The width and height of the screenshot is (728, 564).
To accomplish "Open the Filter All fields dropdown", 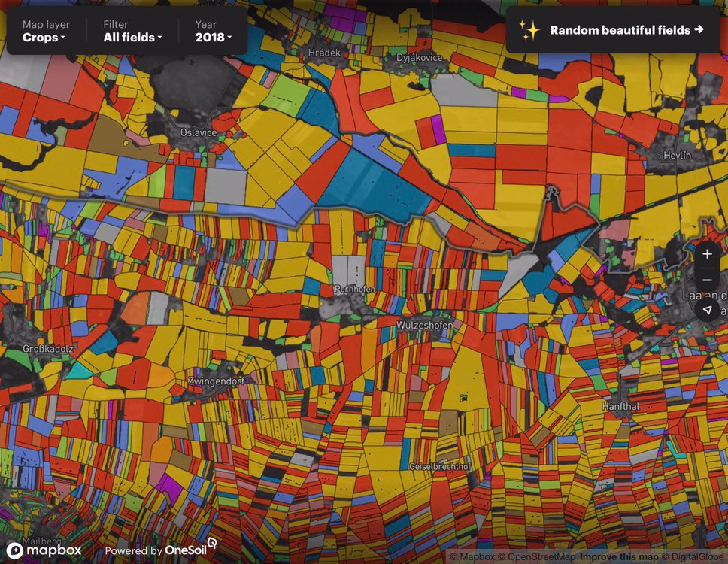I will [x=133, y=31].
